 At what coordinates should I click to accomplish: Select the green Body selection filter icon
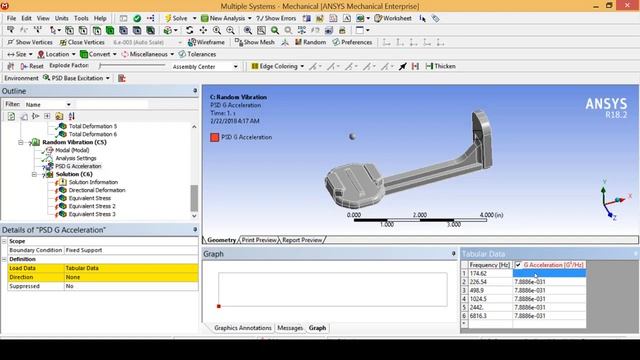pos(110,30)
